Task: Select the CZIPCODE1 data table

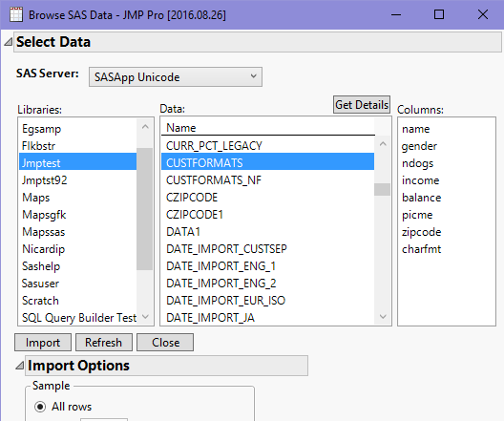Action: [x=267, y=215]
